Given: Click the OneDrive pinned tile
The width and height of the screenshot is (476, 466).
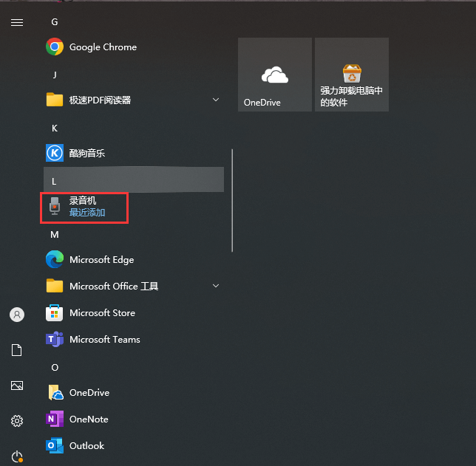Looking at the screenshot, I should click(274, 75).
